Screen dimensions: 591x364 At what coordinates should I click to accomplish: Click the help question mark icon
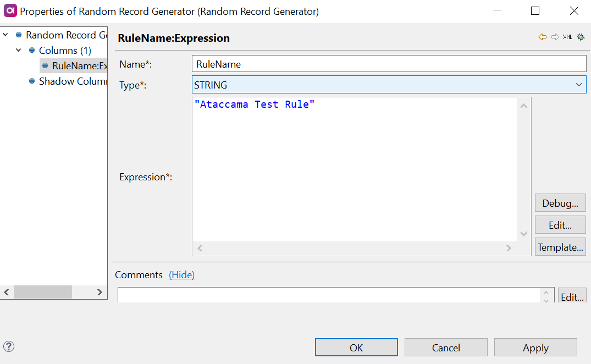[9, 346]
